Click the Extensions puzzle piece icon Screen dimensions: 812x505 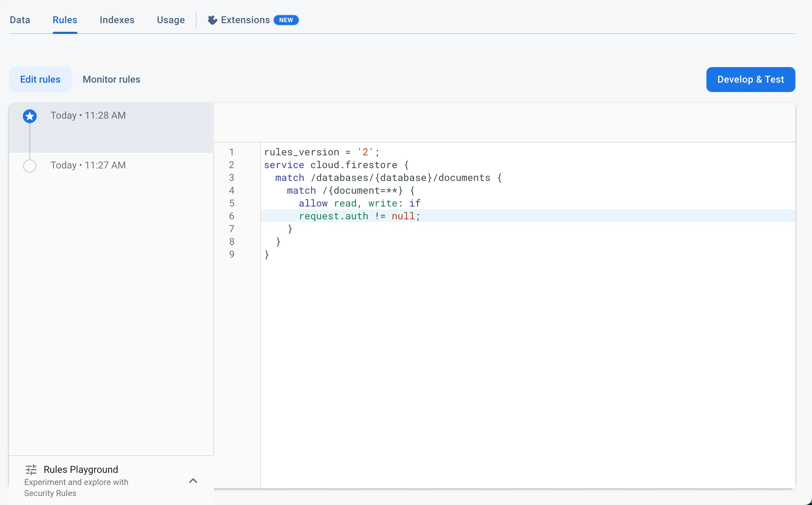[x=213, y=20]
